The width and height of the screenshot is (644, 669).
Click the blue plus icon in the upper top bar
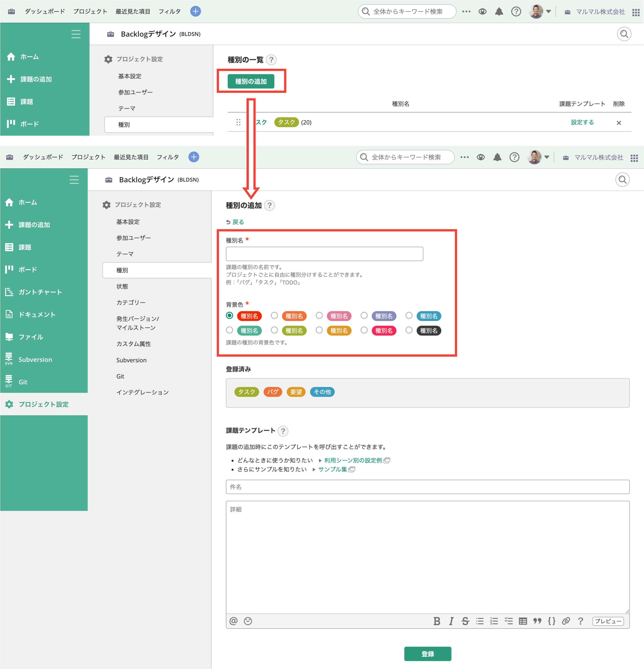tap(195, 11)
